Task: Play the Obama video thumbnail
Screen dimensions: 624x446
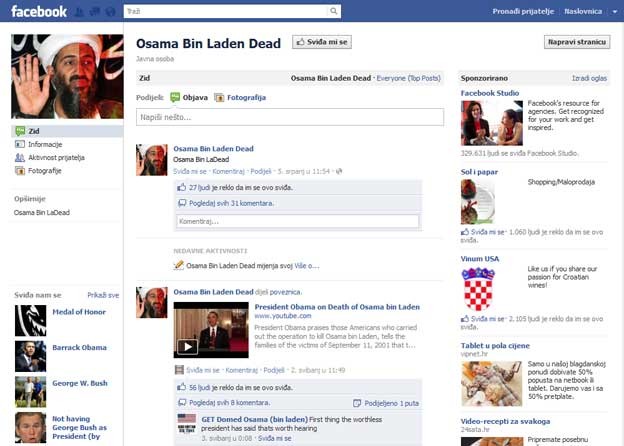Action: (211, 330)
